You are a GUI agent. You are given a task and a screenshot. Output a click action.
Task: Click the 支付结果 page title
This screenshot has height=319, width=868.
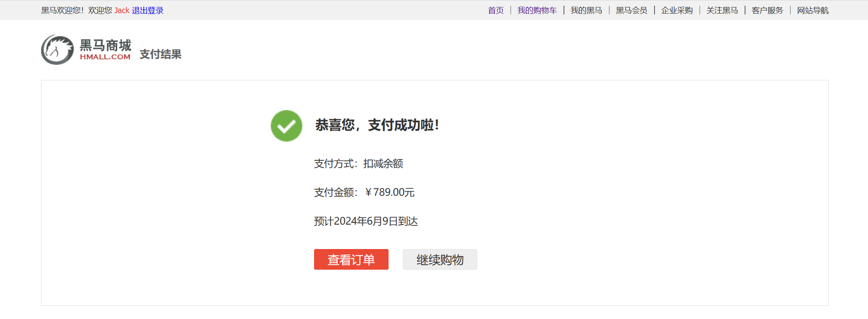coord(161,54)
